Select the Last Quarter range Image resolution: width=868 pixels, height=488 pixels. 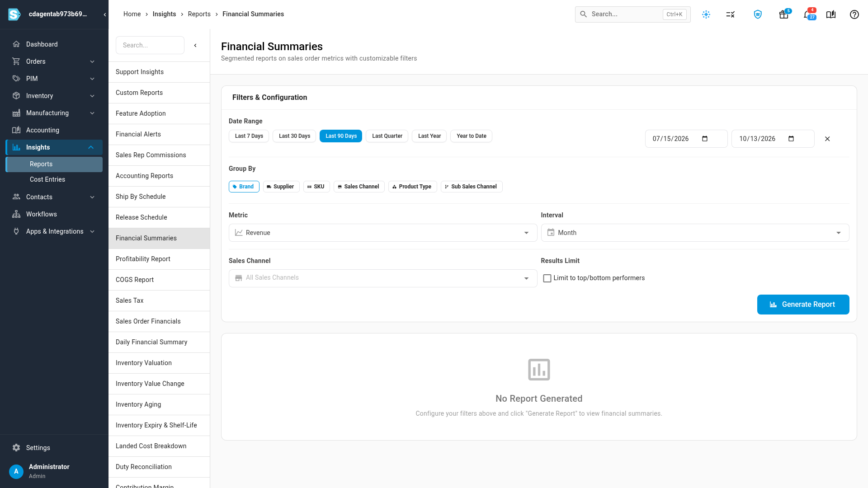pyautogui.click(x=387, y=136)
